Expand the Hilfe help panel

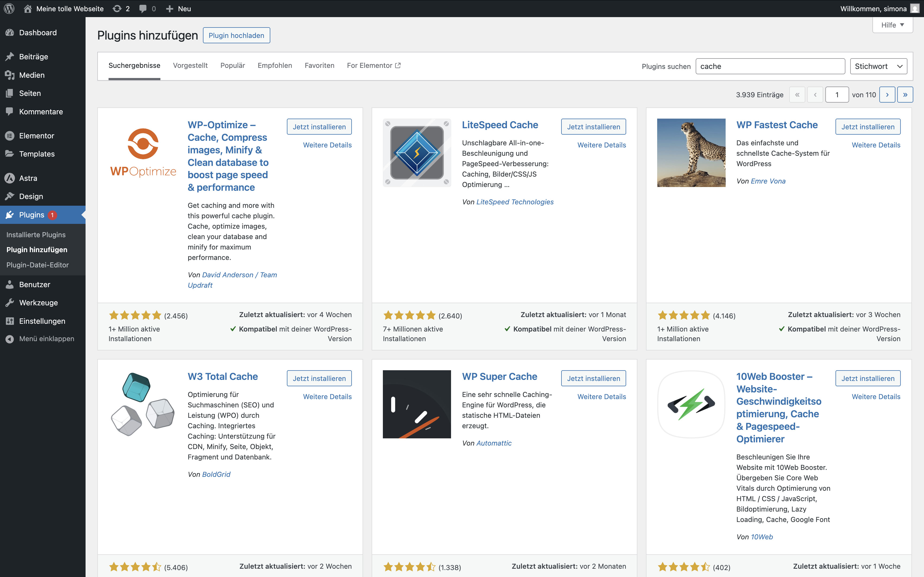coord(892,25)
